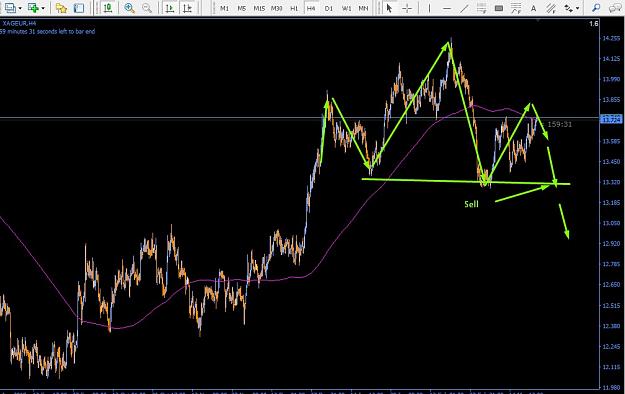Click the 13.050 price scale label
Image resolution: width=625 pixels, height=394 pixels.
coord(611,223)
